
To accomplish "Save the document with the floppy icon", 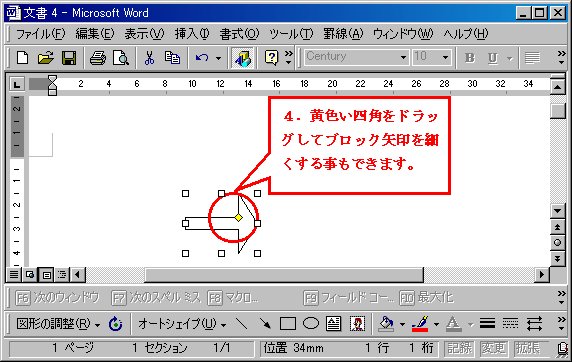I will click(69, 58).
